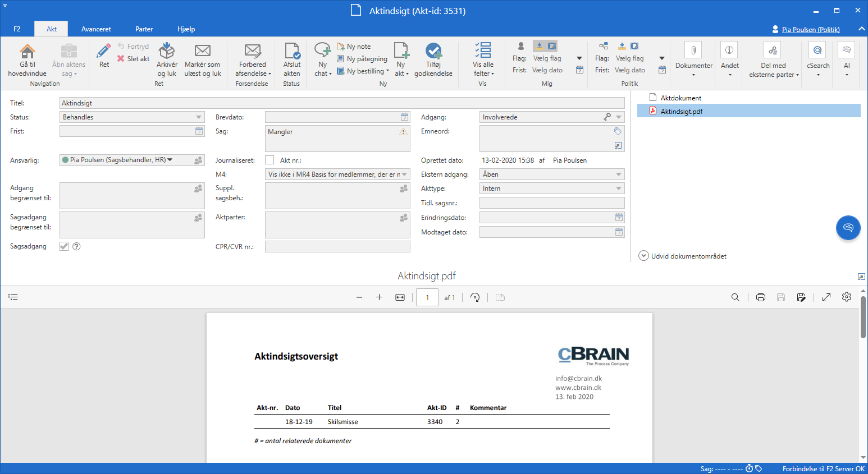Click Markér som ulæst og luk envelope
The width and height of the screenshot is (868, 474).
(202, 52)
